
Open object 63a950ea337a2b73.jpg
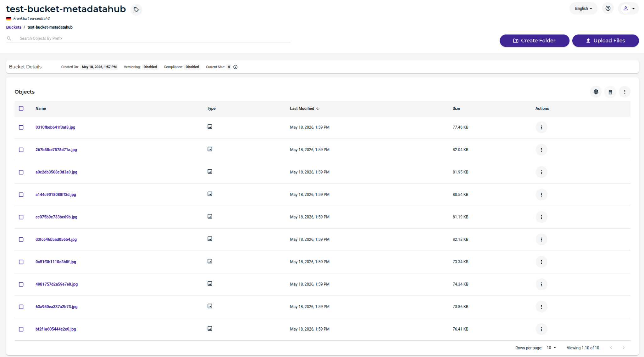click(x=56, y=306)
